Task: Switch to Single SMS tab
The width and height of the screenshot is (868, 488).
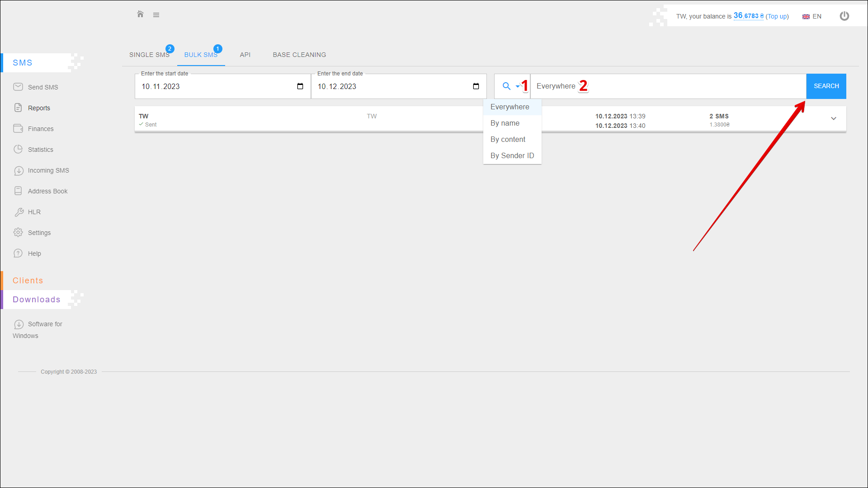Action: click(149, 55)
